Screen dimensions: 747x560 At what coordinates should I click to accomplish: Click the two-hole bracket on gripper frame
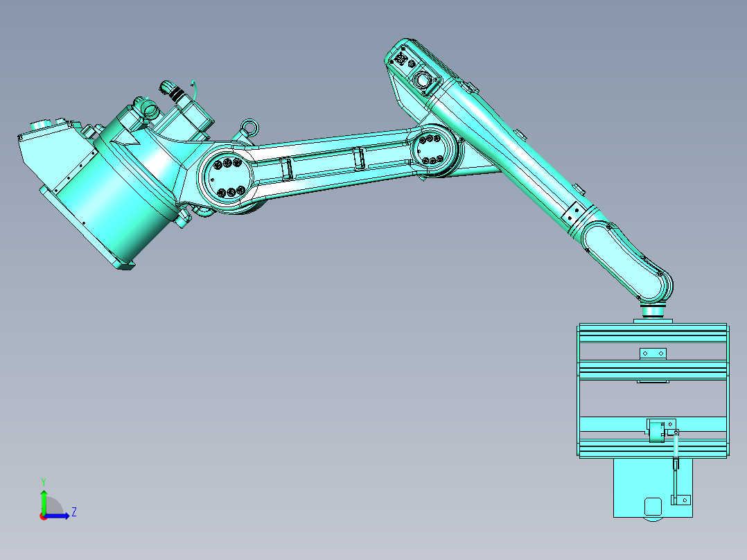click(653, 353)
